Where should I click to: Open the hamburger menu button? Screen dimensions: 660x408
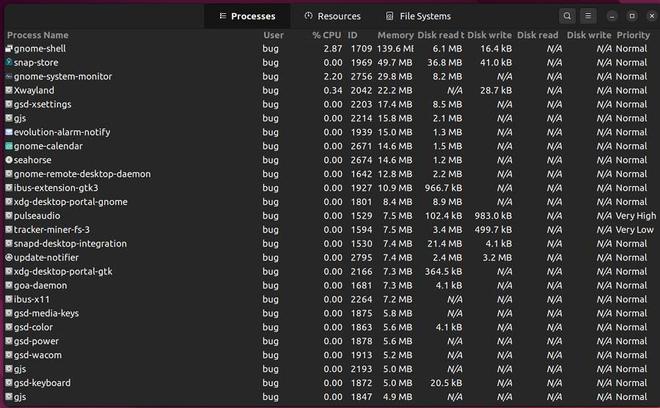[588, 16]
